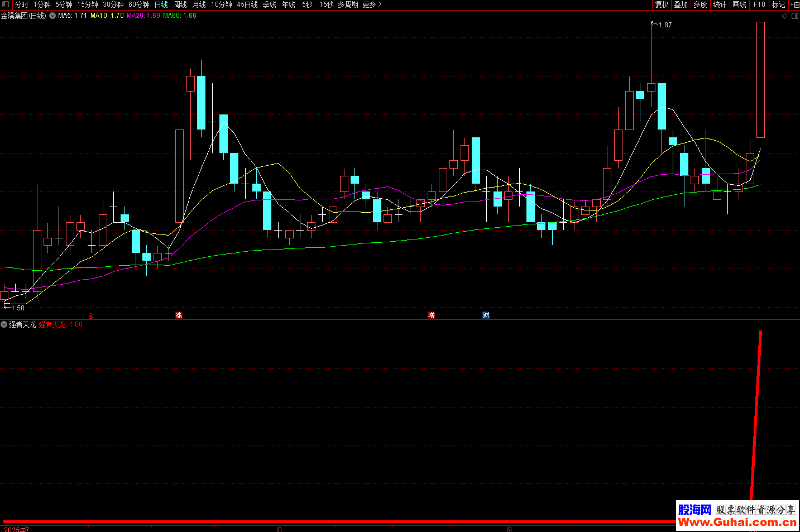Switch to 10分钟 period tab
The image size is (800, 532).
[x=221, y=4]
